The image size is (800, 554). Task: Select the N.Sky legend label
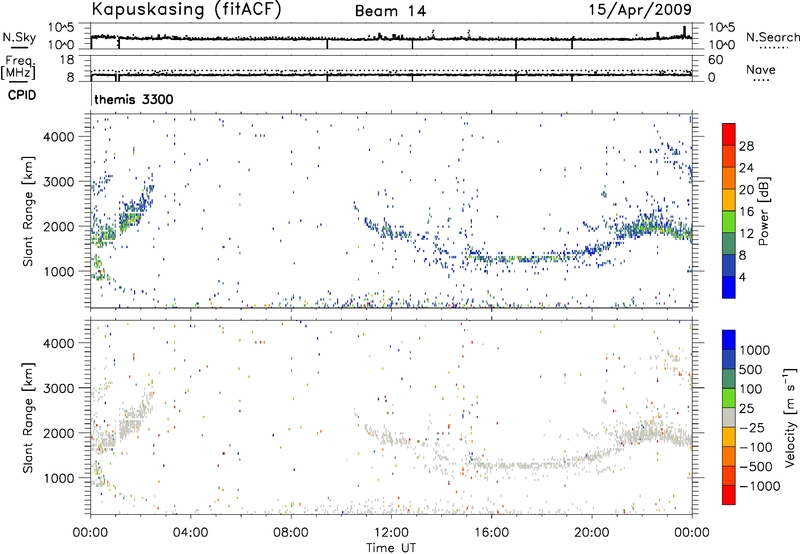click(19, 38)
